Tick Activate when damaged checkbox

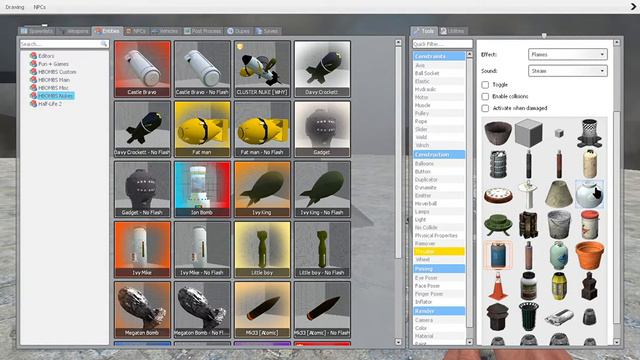(x=485, y=108)
